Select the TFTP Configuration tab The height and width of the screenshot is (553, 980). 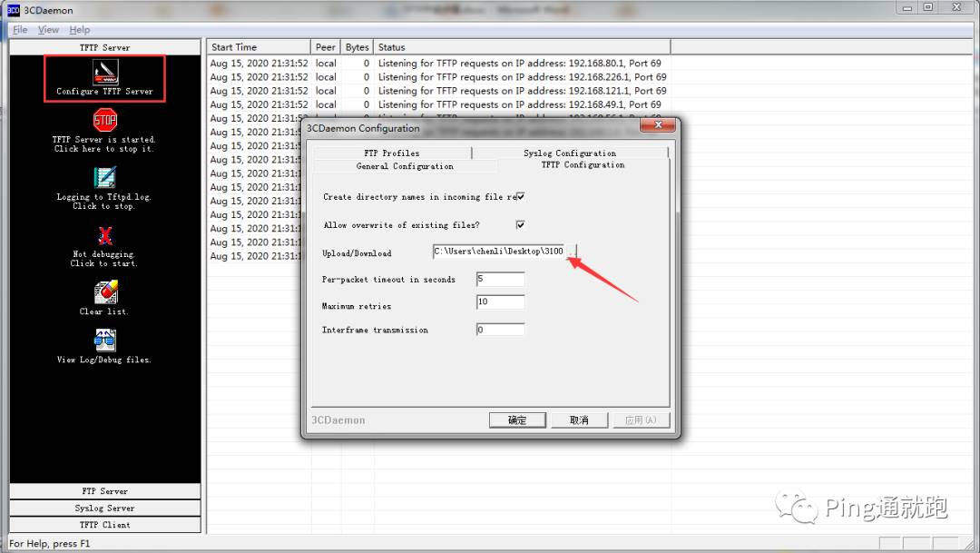pos(583,164)
